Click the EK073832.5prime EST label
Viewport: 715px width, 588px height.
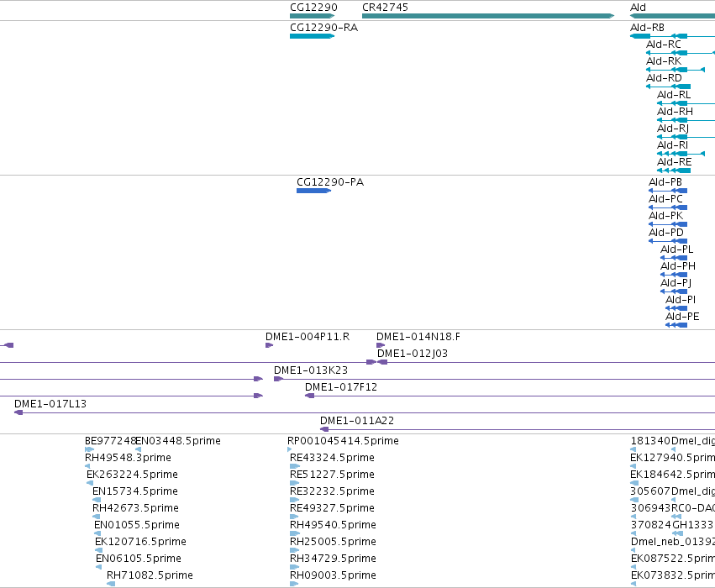click(x=673, y=575)
